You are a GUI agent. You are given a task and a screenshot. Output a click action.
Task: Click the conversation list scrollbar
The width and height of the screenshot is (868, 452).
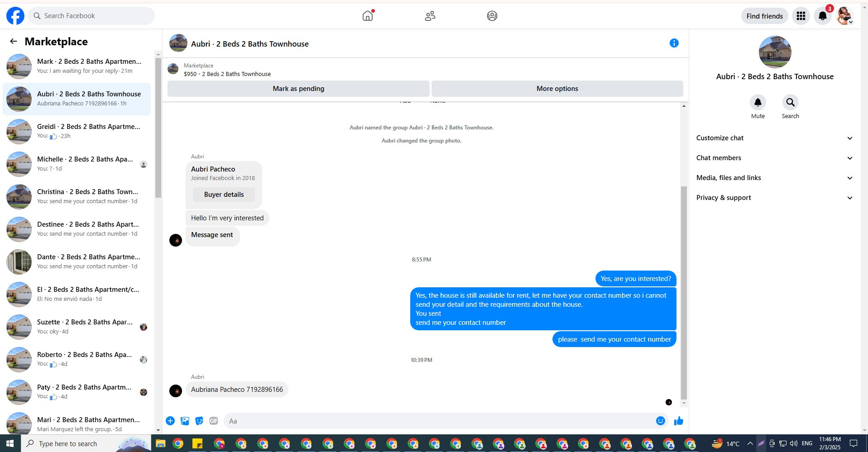[158, 128]
